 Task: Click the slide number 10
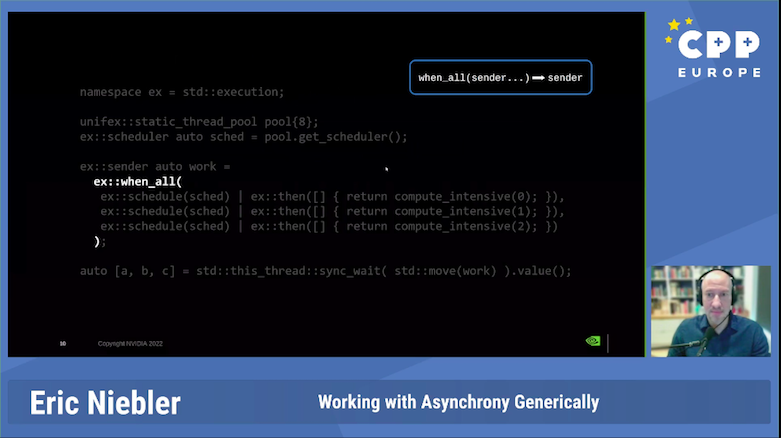tap(63, 343)
